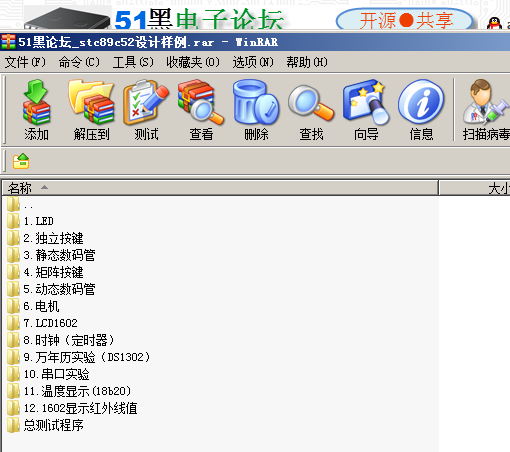This screenshot has width=510, height=452.
Task: Click the 开源共享 banner button
Action: click(x=405, y=21)
